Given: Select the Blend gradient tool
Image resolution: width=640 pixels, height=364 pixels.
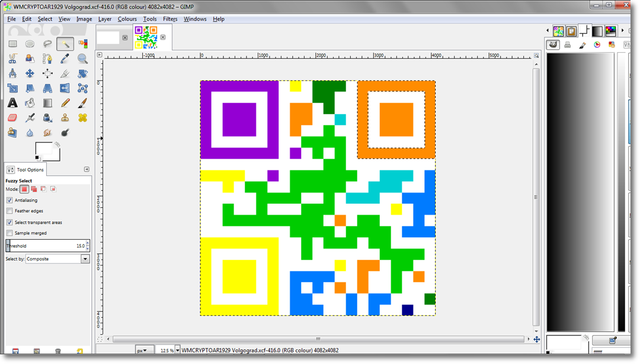Looking at the screenshot, I should pyautogui.click(x=47, y=103).
